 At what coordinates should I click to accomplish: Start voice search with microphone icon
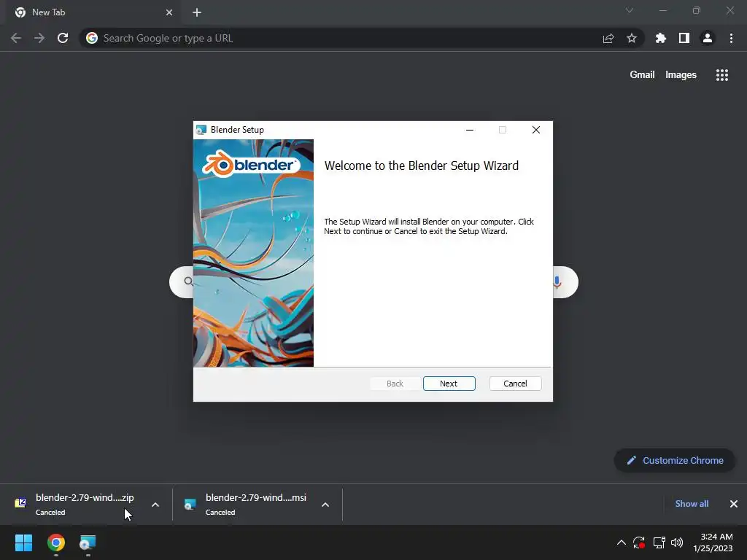pyautogui.click(x=557, y=282)
